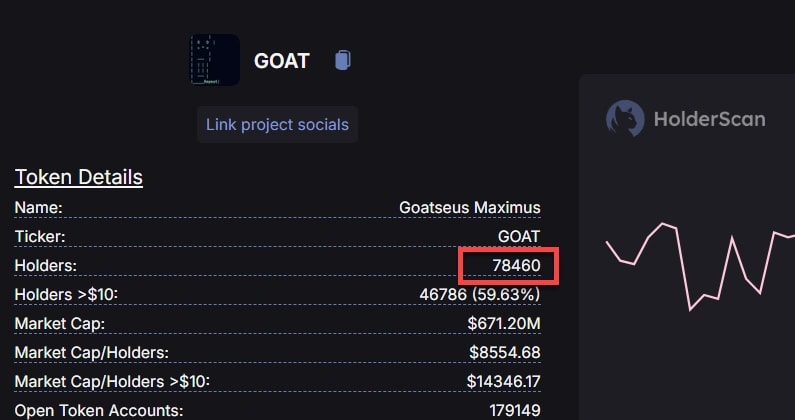Screen dimensions: 795x420
Task: Click the $8554.68 Market Cap/Holders value
Action: point(504,353)
